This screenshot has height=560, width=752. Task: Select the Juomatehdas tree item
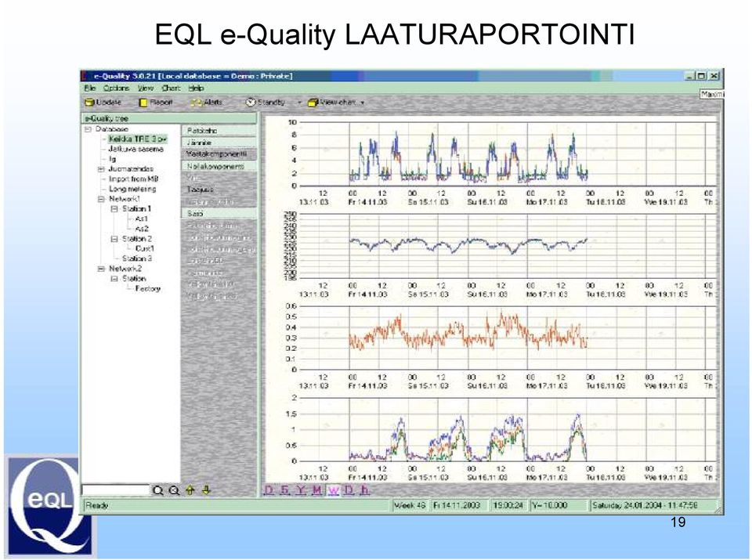pos(131,169)
